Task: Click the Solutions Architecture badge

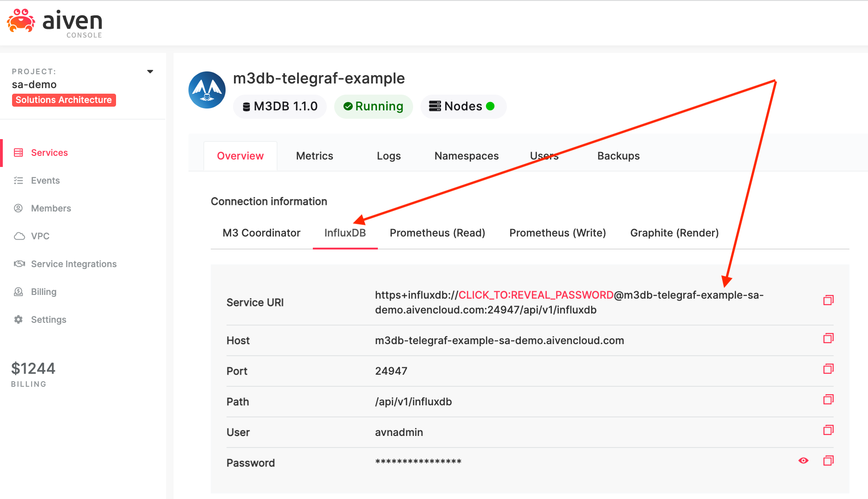Action: [64, 100]
